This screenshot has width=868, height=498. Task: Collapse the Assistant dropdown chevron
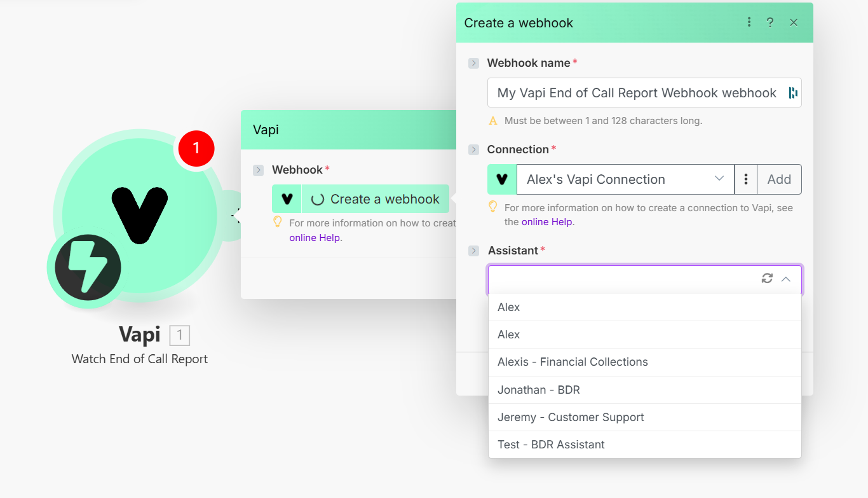click(786, 279)
